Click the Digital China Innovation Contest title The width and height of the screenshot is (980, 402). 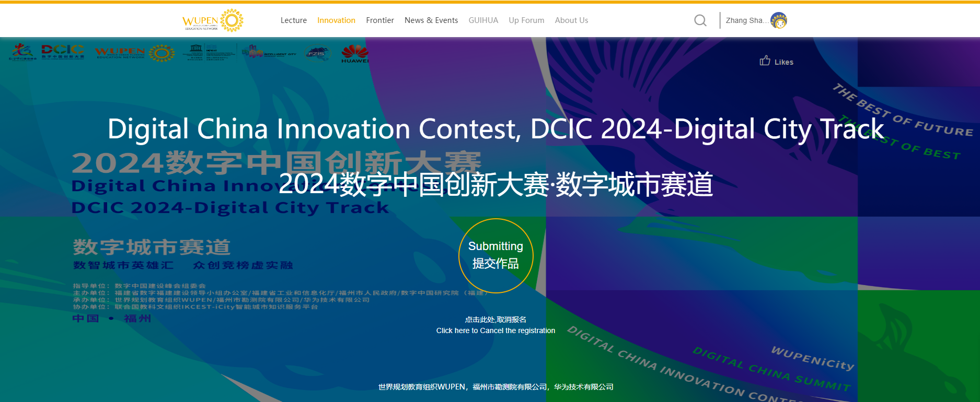point(495,129)
